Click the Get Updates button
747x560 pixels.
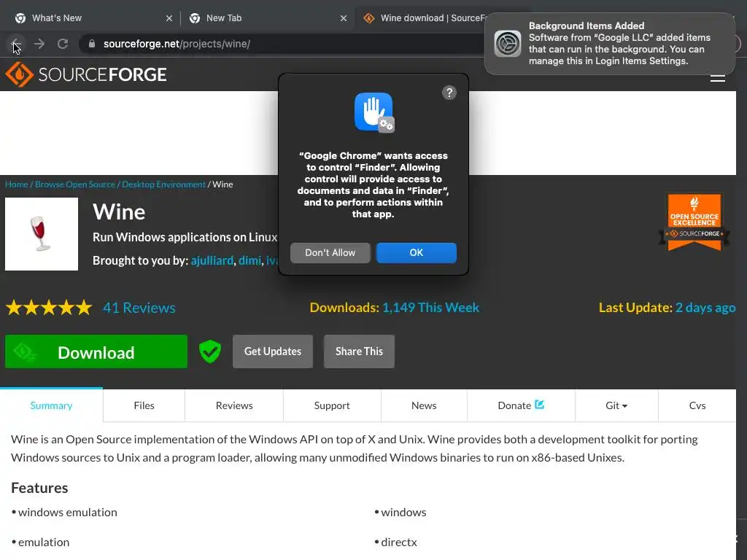tap(273, 351)
